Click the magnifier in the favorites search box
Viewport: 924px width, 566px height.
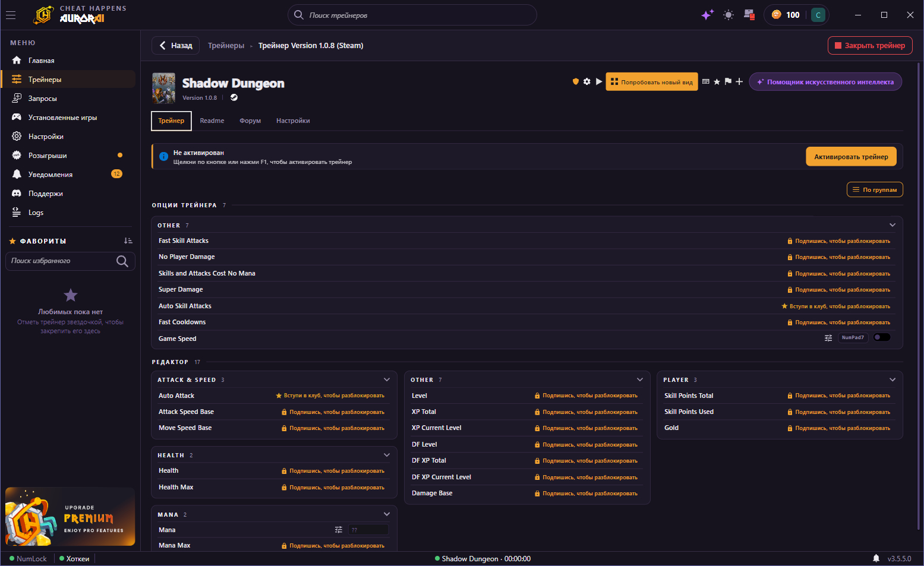pos(122,261)
